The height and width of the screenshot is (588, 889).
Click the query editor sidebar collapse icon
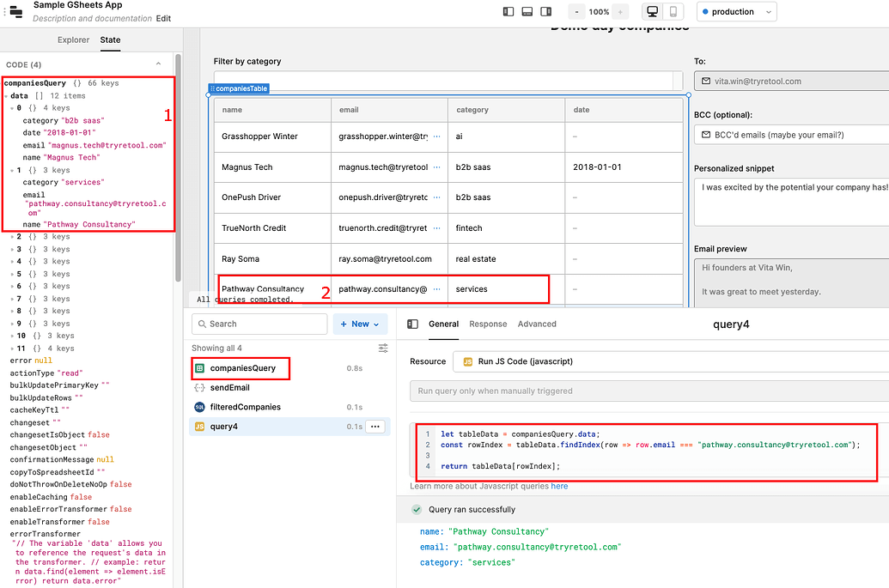point(412,324)
